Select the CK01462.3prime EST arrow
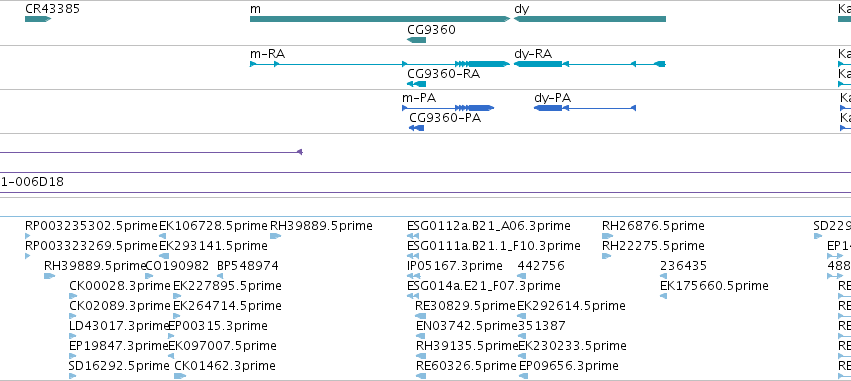Screen dimensions: 851x381 pos(180,376)
